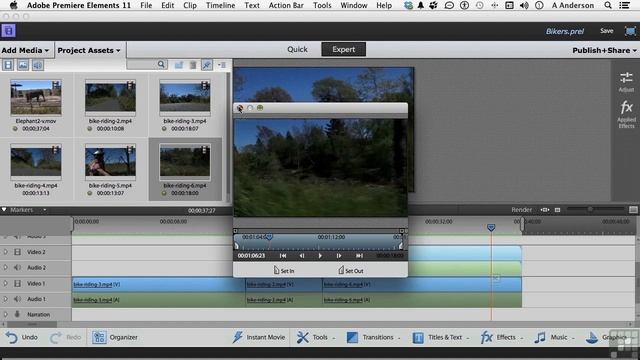The image size is (640, 360).
Task: Expand the Video 2 track
Action: click(5, 252)
